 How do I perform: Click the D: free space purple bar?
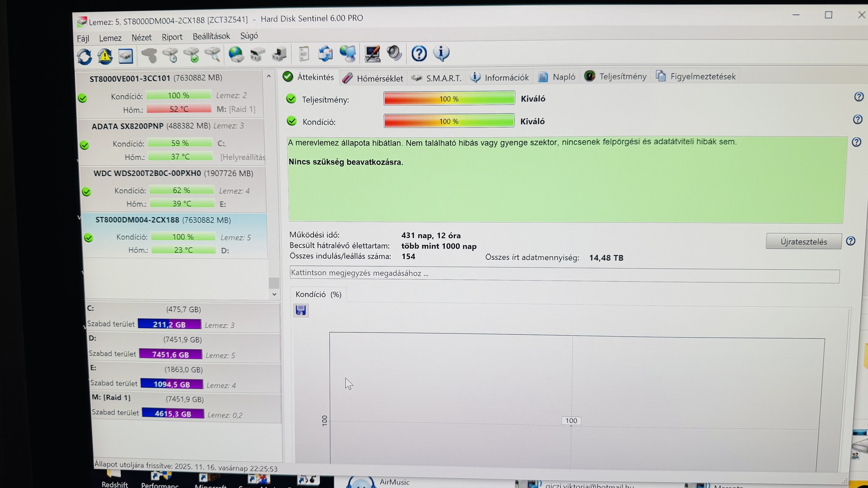[x=170, y=354]
